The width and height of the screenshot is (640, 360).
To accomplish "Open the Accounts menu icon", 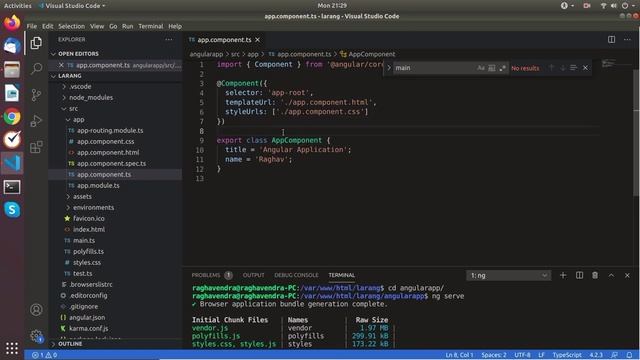I will click(36, 310).
